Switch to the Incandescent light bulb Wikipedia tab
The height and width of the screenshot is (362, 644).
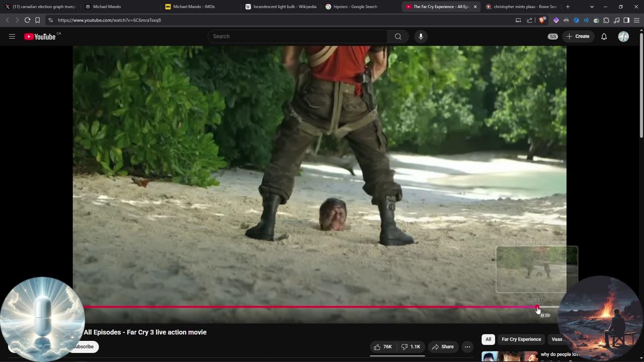tap(281, 7)
